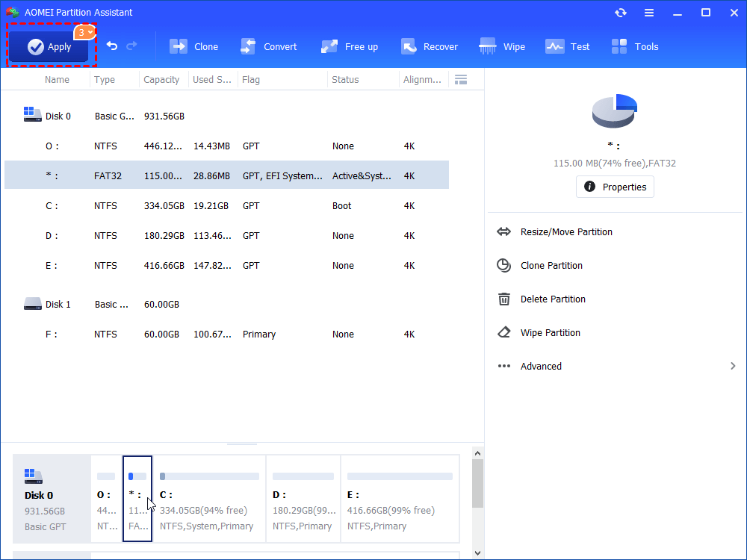The width and height of the screenshot is (747, 560).
Task: Select the Disk 0 row
Action: [x=227, y=116]
